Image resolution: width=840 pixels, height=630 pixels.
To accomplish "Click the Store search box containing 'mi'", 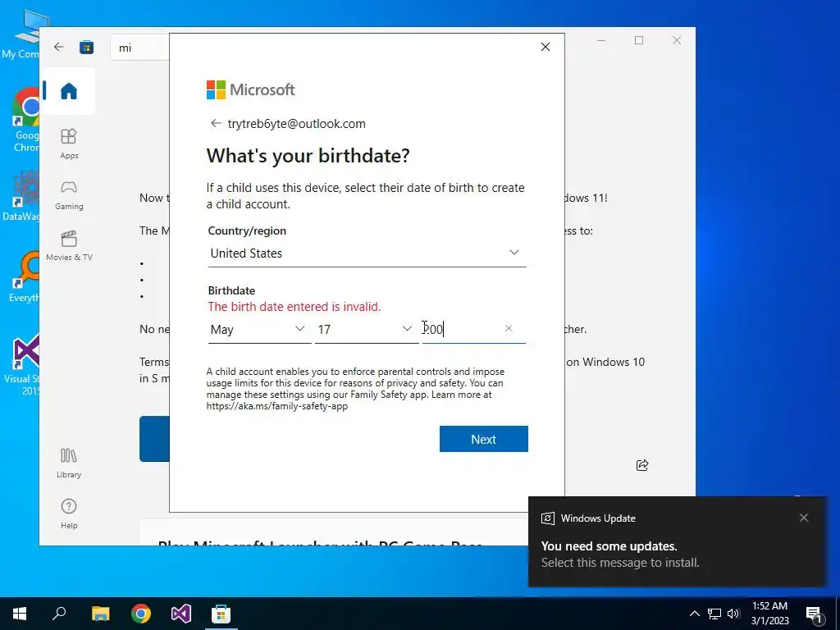I will [x=140, y=48].
